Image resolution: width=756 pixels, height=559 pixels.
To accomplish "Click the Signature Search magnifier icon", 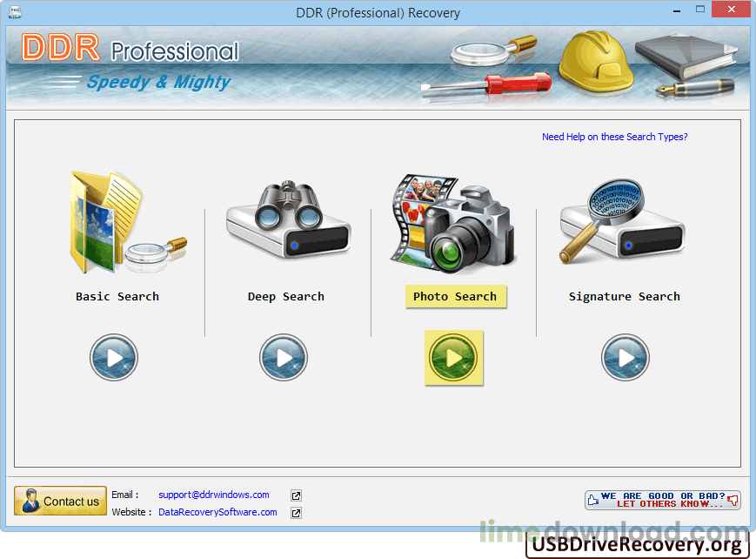I will (x=622, y=221).
